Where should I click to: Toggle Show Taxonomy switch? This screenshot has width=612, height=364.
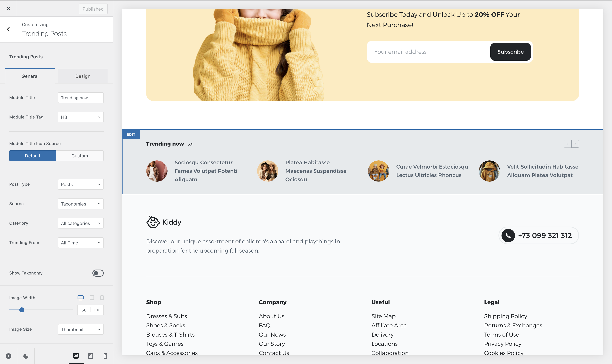coord(98,273)
